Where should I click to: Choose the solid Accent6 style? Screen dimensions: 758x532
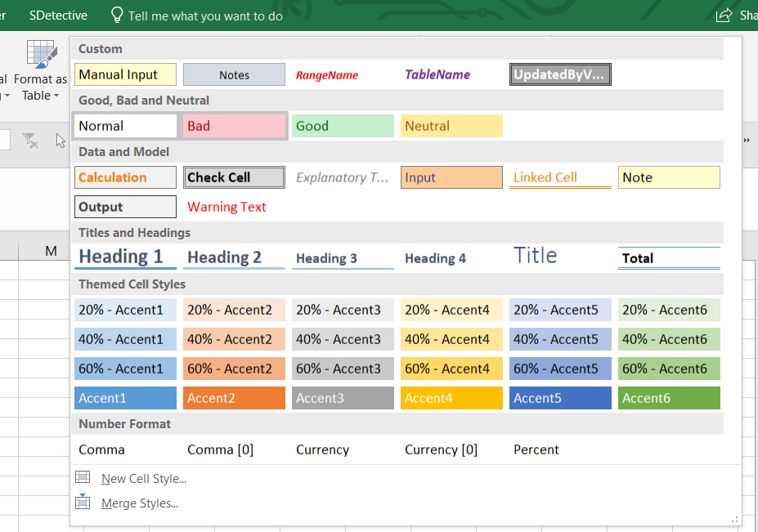click(x=669, y=398)
